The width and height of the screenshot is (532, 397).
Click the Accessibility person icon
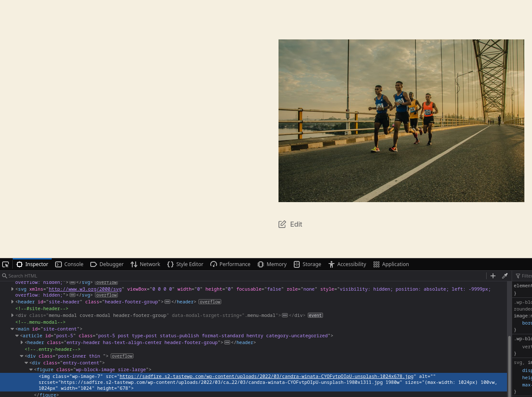pyautogui.click(x=331, y=264)
